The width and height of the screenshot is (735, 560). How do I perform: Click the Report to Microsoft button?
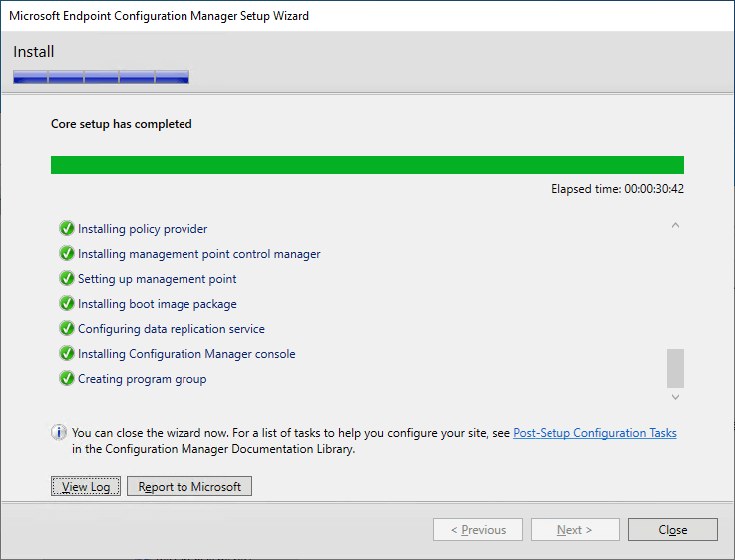pos(189,486)
